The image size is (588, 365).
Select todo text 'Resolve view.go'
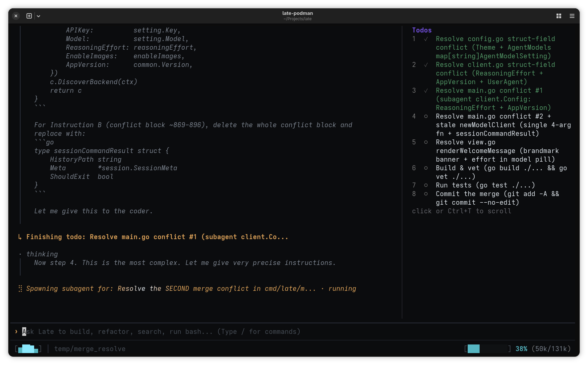coord(465,142)
